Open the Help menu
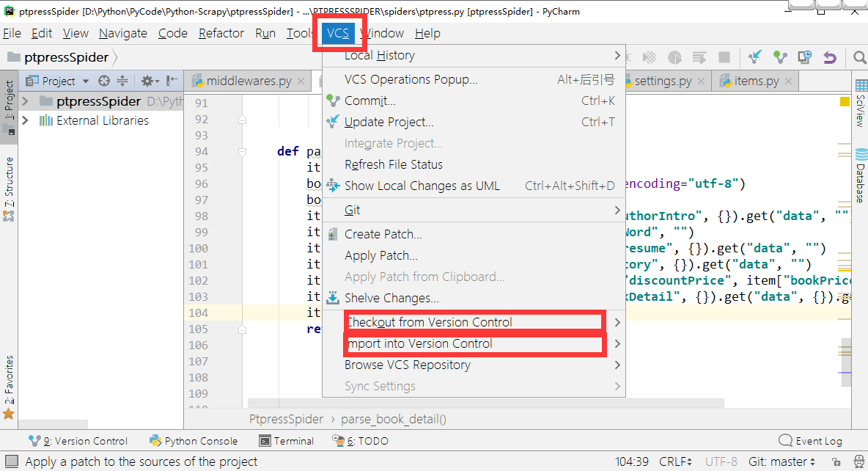The width and height of the screenshot is (868, 471). click(427, 33)
